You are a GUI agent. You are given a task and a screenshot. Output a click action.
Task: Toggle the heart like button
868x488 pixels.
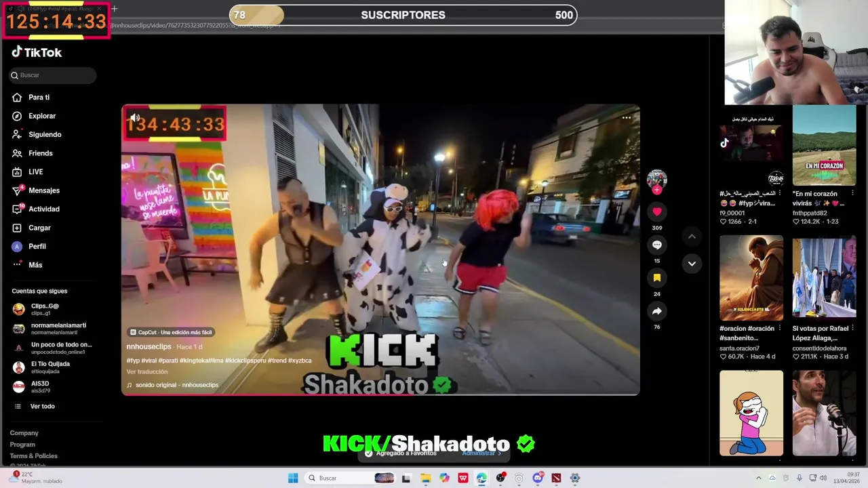pos(656,211)
